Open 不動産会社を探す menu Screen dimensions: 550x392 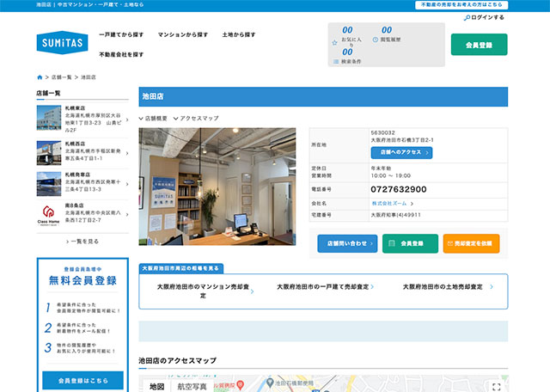121,55
